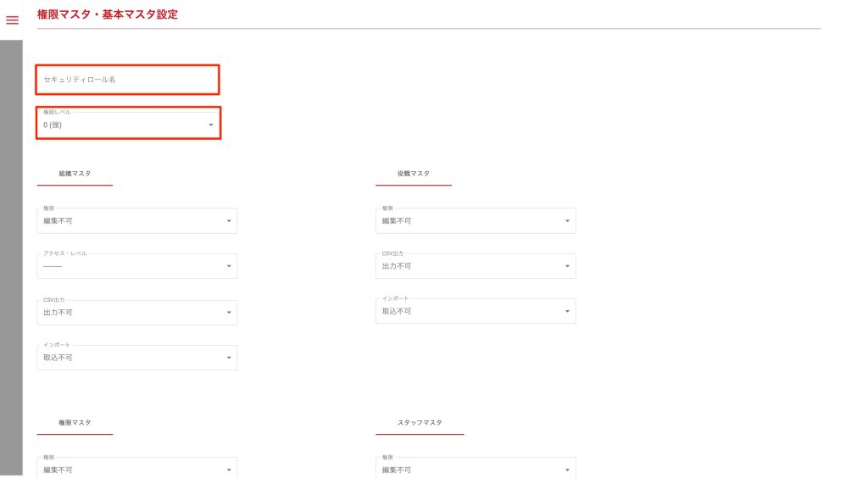Screen dimensions: 868x478
Task: Open the インポート dropdown under 役職マスタ
Action: tap(476, 311)
